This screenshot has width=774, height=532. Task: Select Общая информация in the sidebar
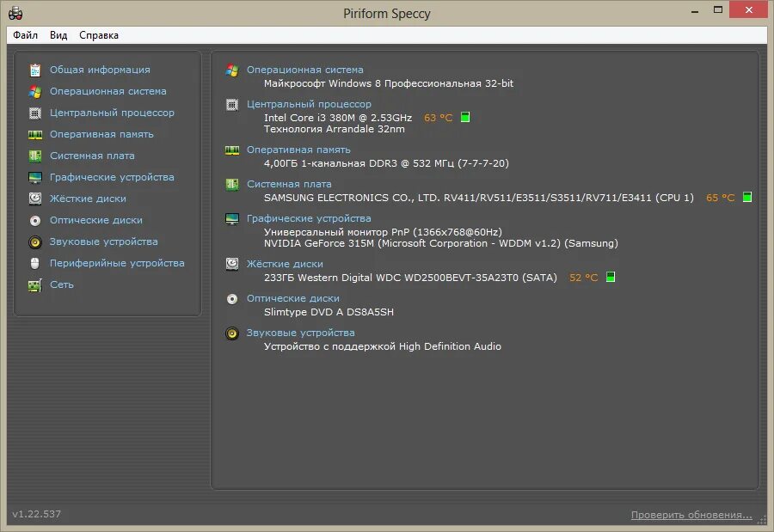coord(100,70)
